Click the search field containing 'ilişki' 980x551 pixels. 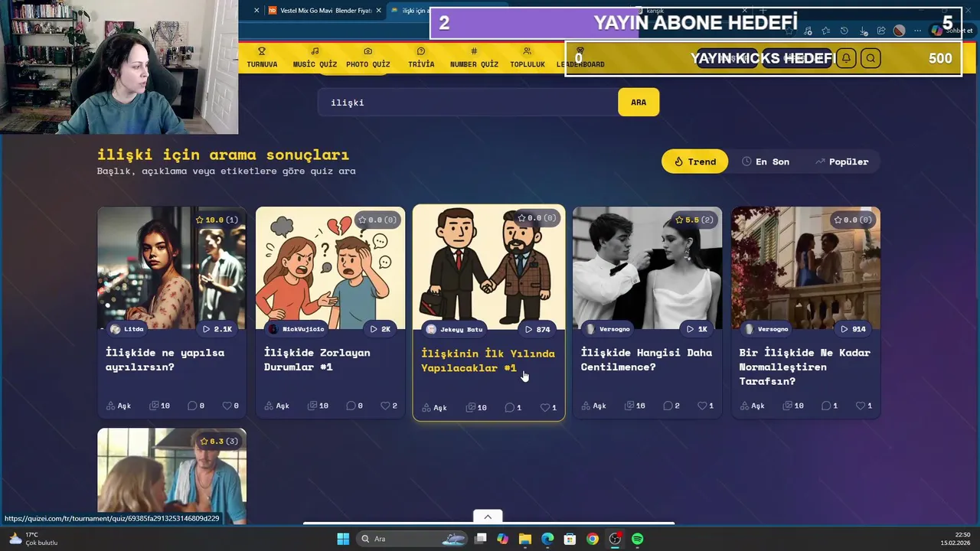(468, 103)
